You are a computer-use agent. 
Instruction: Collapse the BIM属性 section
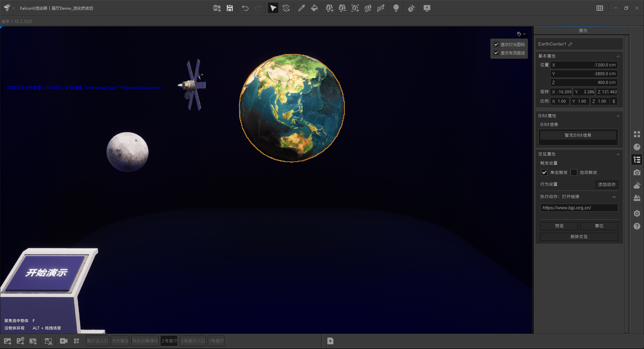[618, 116]
